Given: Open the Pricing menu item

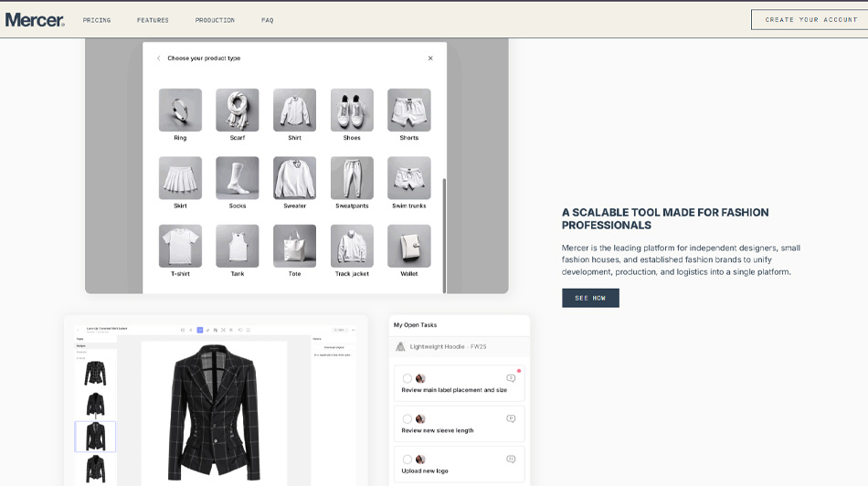Looking at the screenshot, I should [x=97, y=20].
